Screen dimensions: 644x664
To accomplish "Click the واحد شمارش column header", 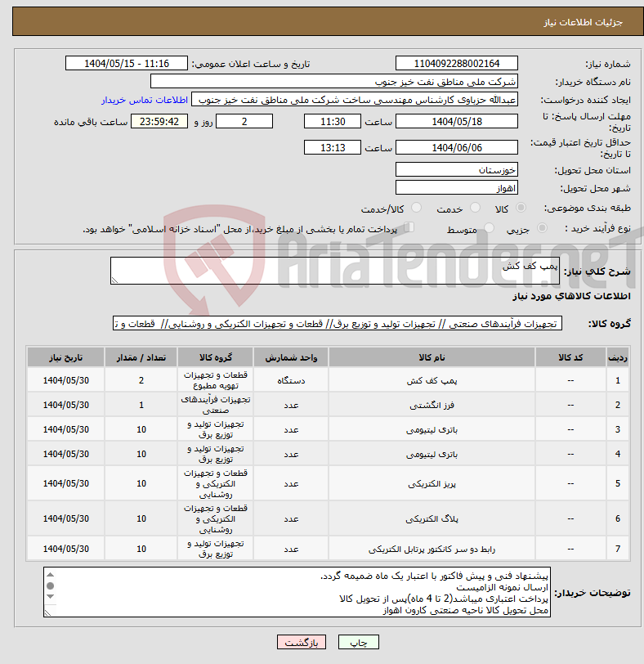I will tap(291, 357).
